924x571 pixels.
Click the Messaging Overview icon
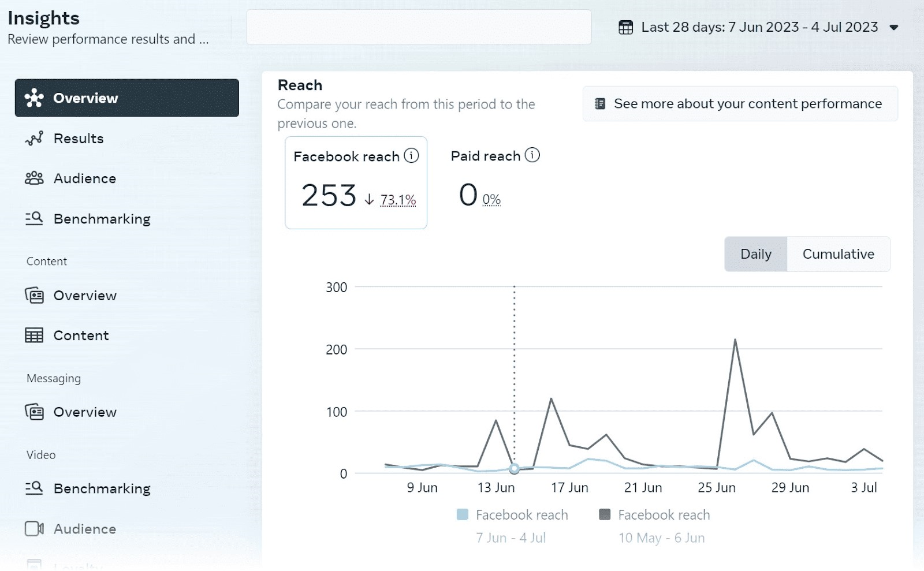pyautogui.click(x=35, y=412)
